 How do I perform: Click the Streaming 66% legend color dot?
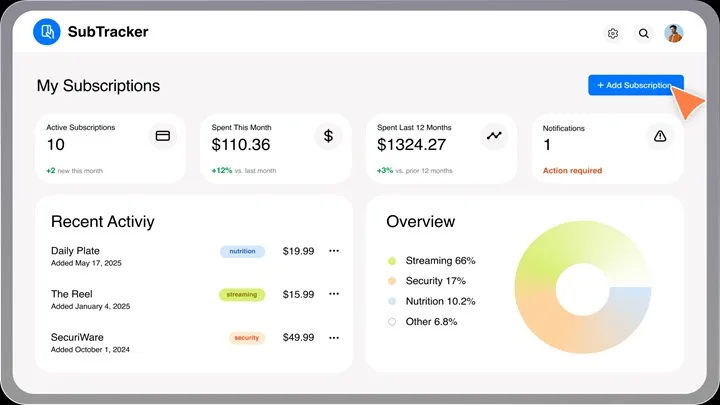[x=392, y=261]
